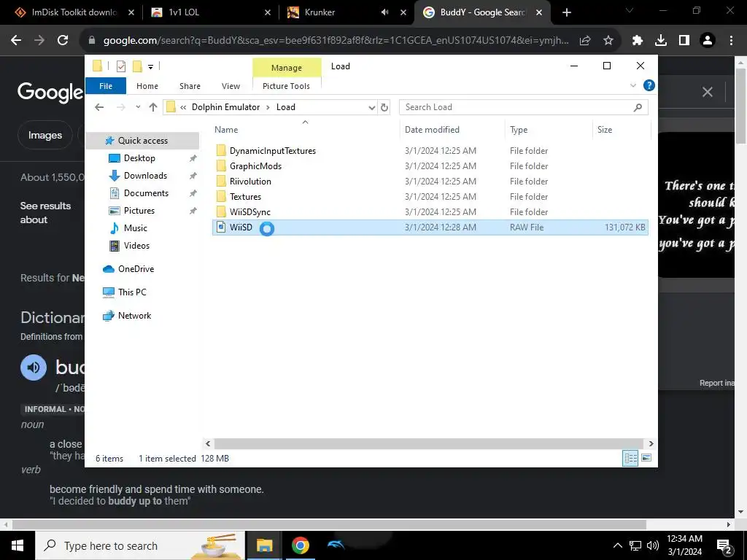Open File Explorer Help icon

(649, 85)
